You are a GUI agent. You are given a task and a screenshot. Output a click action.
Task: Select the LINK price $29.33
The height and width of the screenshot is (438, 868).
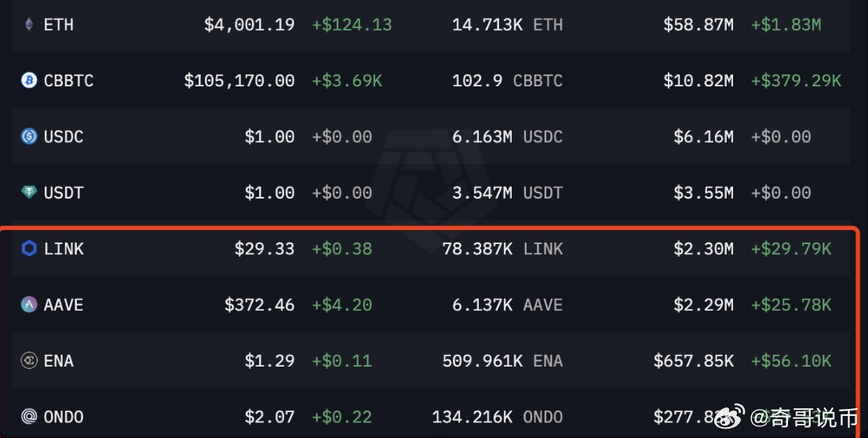click(264, 249)
